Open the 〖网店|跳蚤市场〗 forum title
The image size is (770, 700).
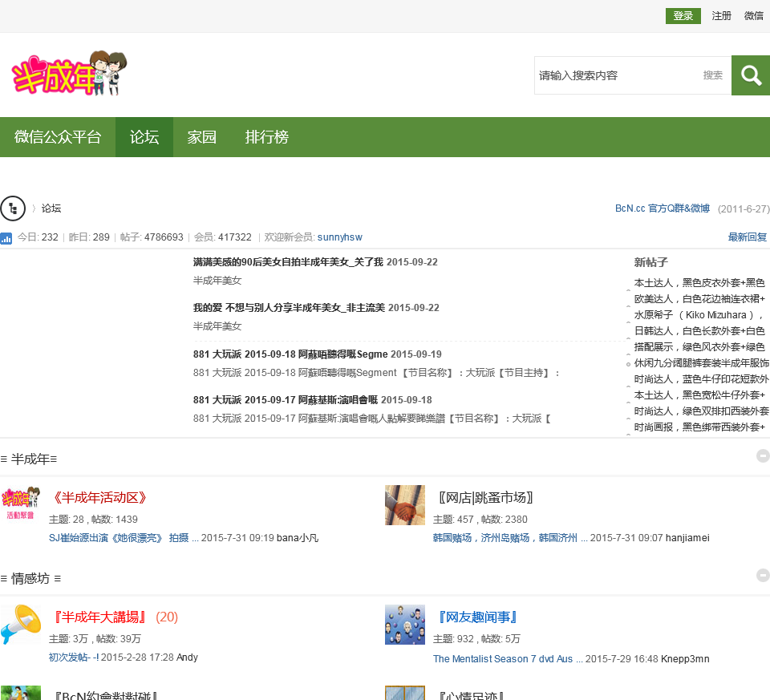(485, 498)
